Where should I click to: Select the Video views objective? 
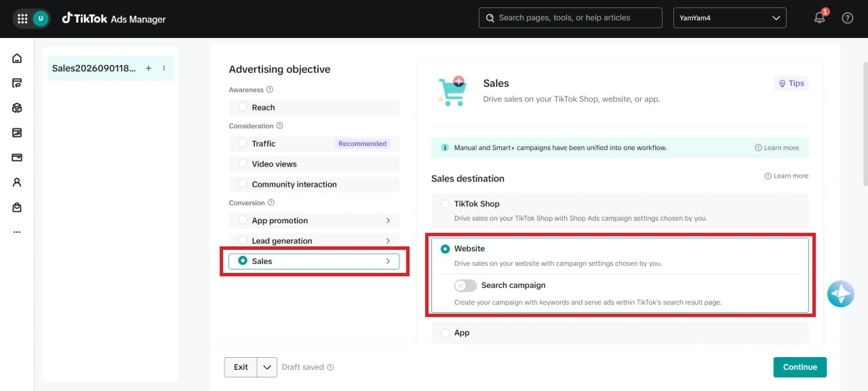(x=314, y=164)
